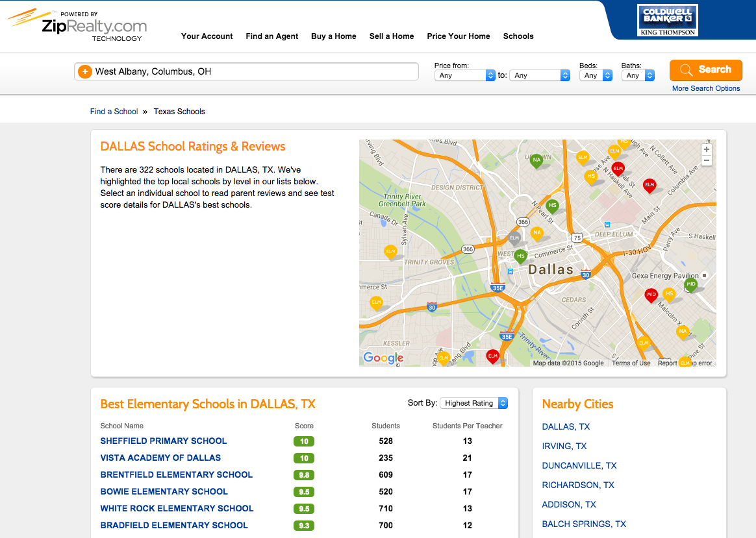Click the red ELM marker near Columbia Ave
The image size is (756, 538).
coord(649,186)
